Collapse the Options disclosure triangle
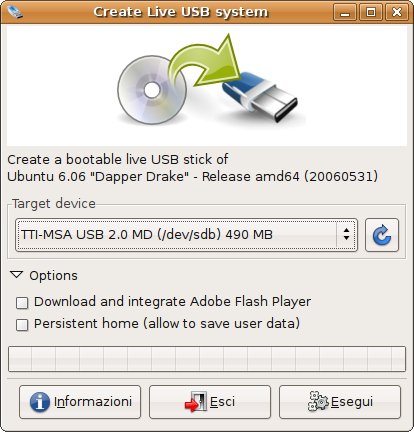This screenshot has height=432, width=414. click(x=17, y=275)
